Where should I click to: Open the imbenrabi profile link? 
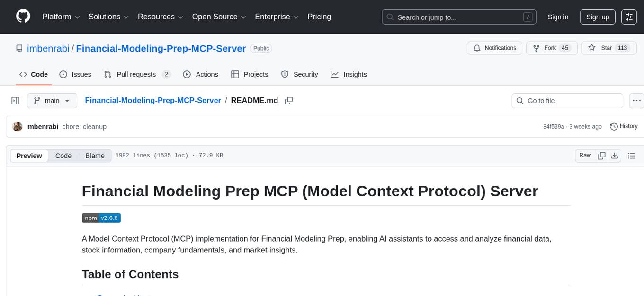click(x=48, y=48)
